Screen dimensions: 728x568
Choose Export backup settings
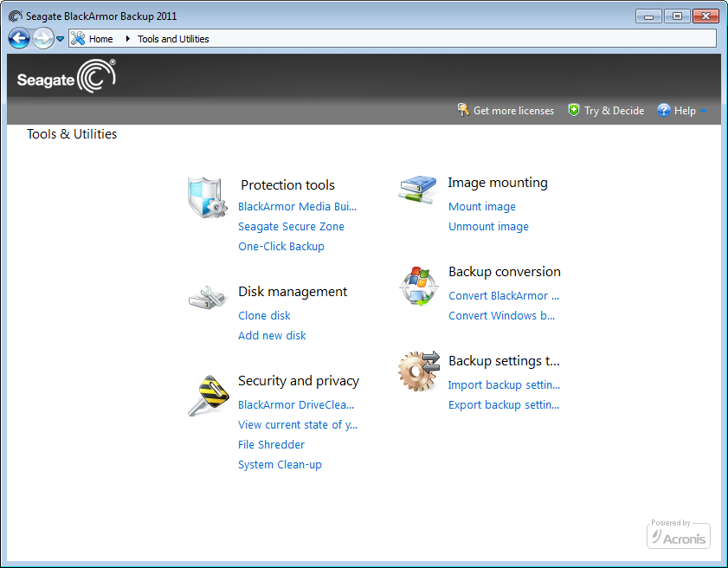pyautogui.click(x=504, y=405)
